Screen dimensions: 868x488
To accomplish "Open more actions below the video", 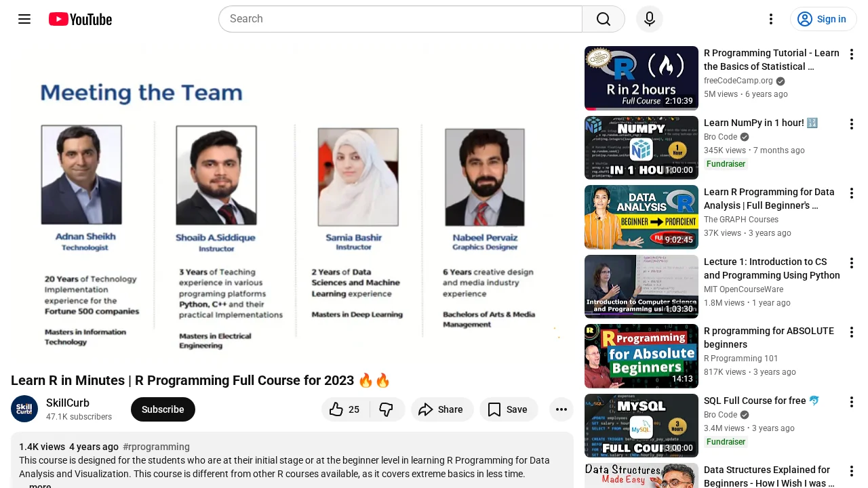I will [x=561, y=409].
